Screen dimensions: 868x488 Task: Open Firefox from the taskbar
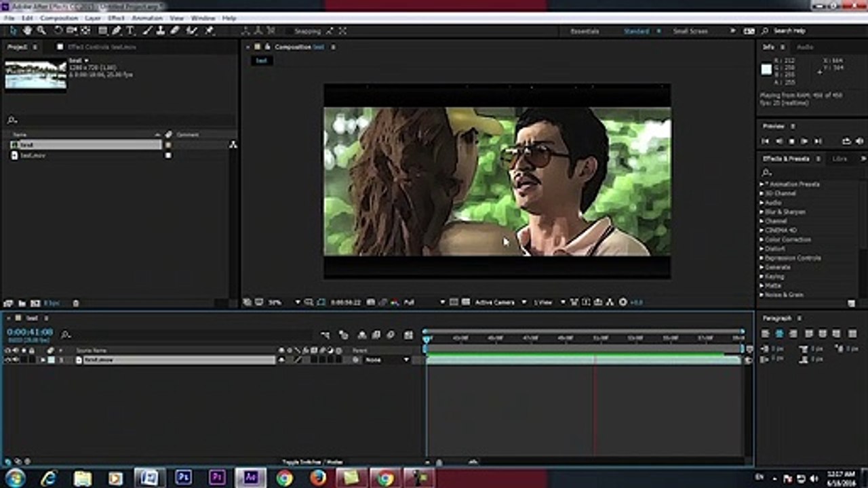[x=318, y=478]
